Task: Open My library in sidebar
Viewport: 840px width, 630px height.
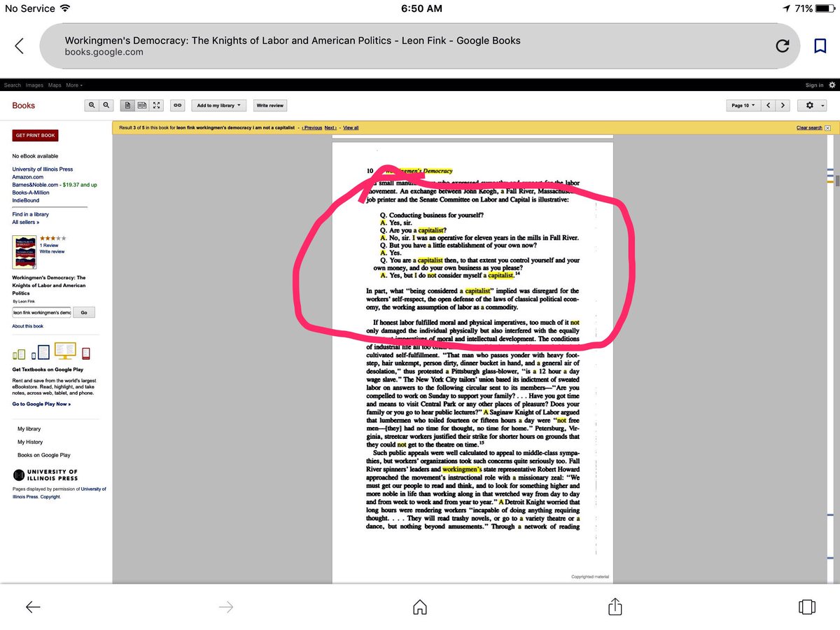Action: click(29, 429)
